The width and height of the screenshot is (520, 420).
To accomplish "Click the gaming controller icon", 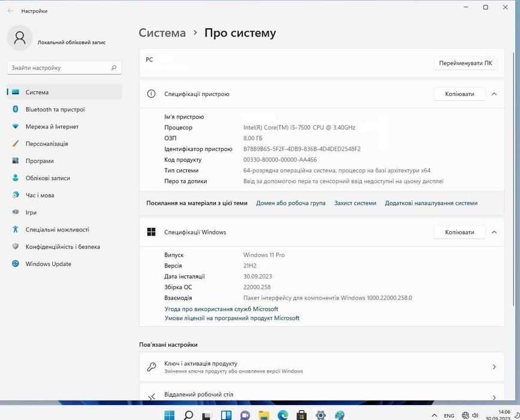I will [x=15, y=212].
